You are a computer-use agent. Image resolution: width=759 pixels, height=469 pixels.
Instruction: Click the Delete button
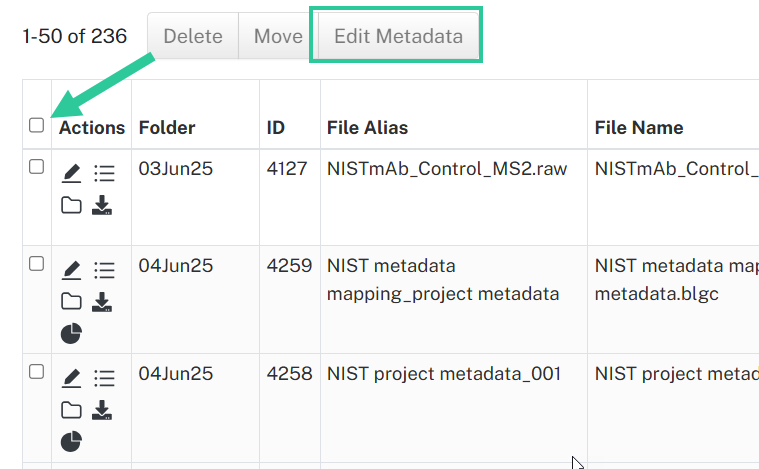[x=193, y=36]
